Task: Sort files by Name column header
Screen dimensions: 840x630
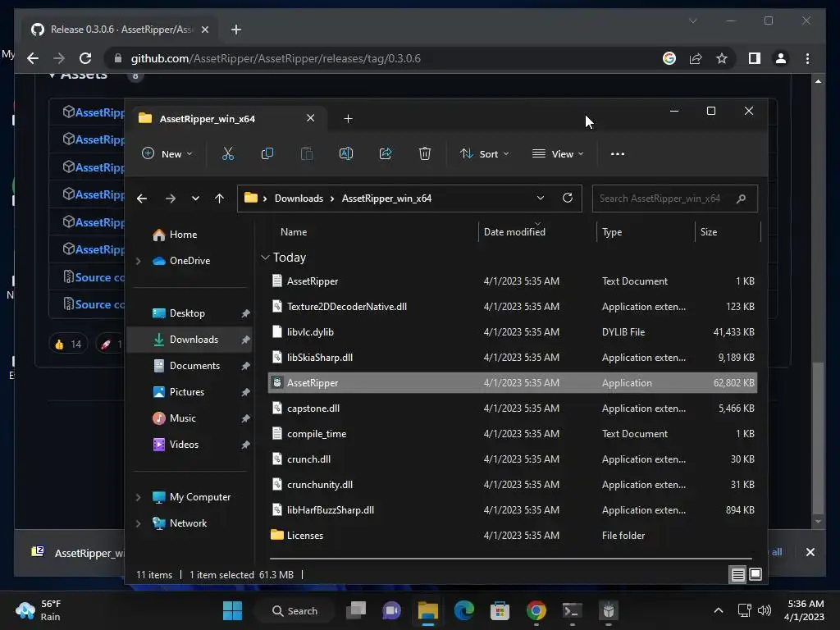Action: [x=294, y=232]
